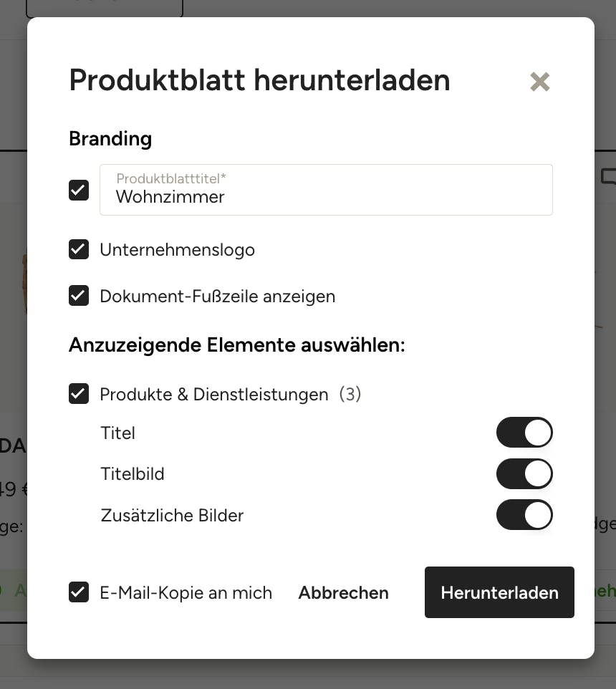
Task: Turn off the Titelbild toggle switch
Action: [x=524, y=473]
